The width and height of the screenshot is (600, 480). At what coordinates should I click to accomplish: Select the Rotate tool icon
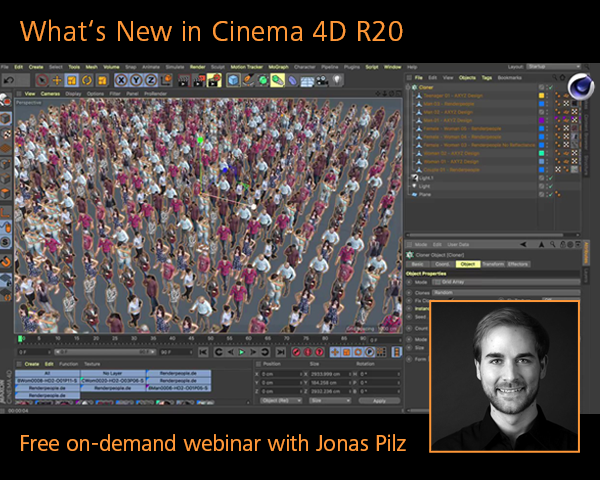click(87, 80)
